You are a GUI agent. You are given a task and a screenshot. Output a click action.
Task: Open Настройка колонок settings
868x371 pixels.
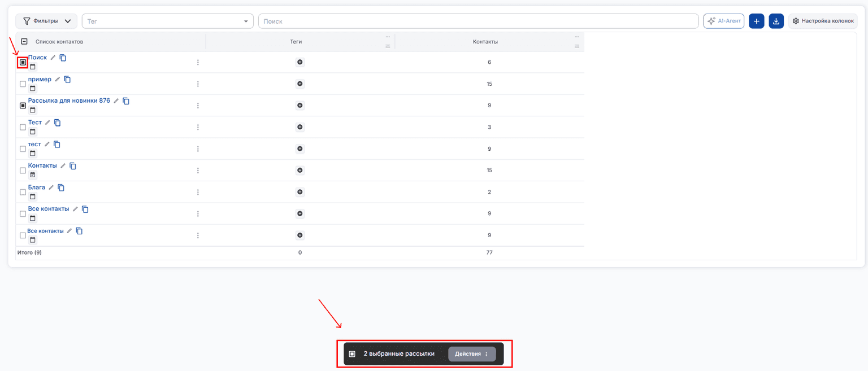click(x=823, y=21)
